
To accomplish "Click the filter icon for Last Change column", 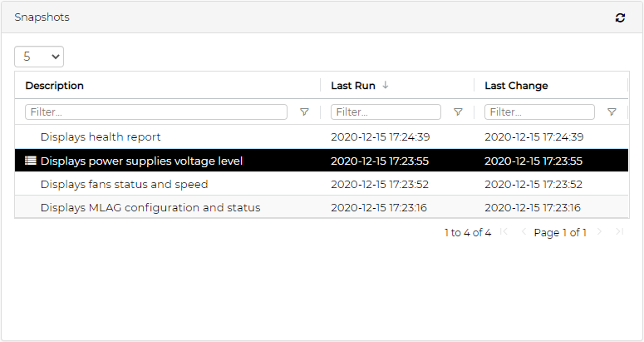I will (612, 112).
